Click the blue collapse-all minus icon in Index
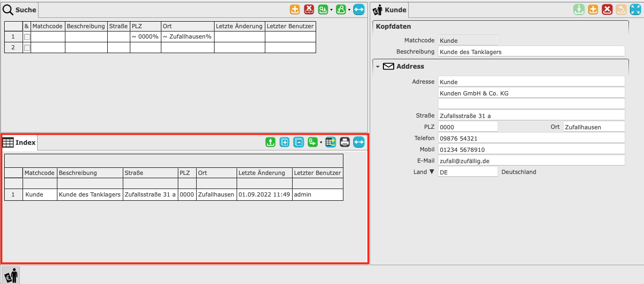644x284 pixels. (299, 142)
